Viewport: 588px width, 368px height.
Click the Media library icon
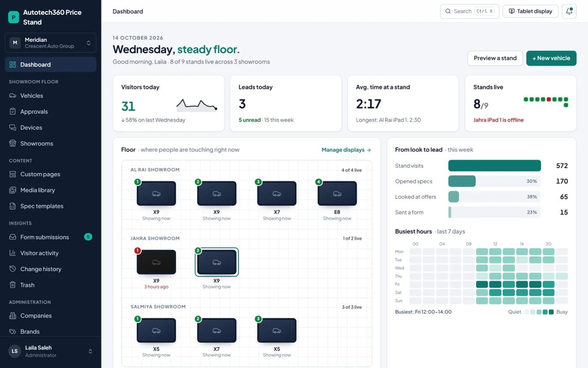[13, 190]
